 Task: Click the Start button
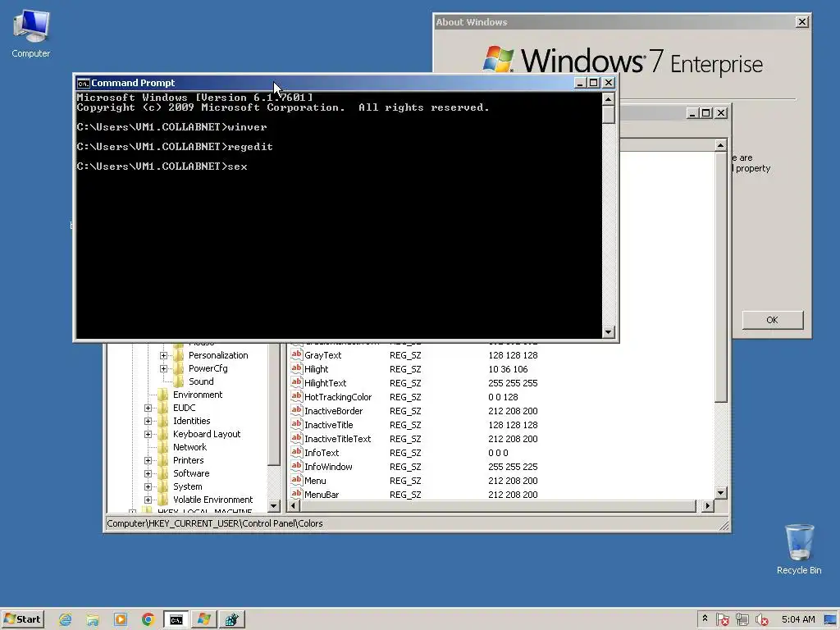22,619
